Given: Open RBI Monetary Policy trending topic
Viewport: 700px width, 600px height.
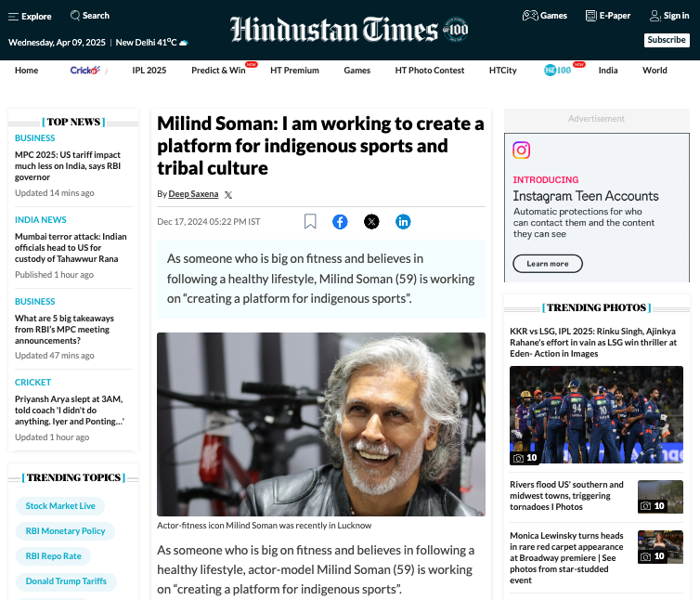Looking at the screenshot, I should point(65,530).
